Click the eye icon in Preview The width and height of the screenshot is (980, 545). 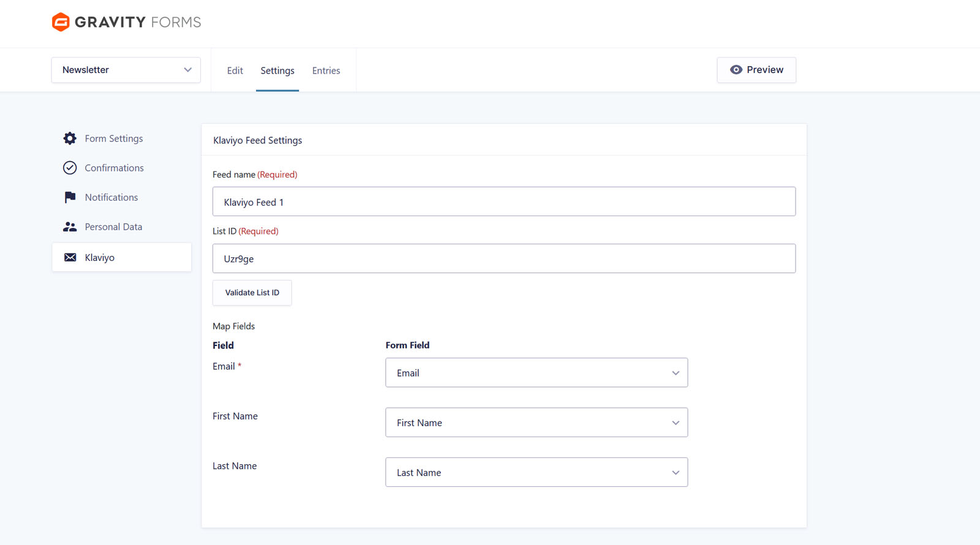click(x=736, y=70)
